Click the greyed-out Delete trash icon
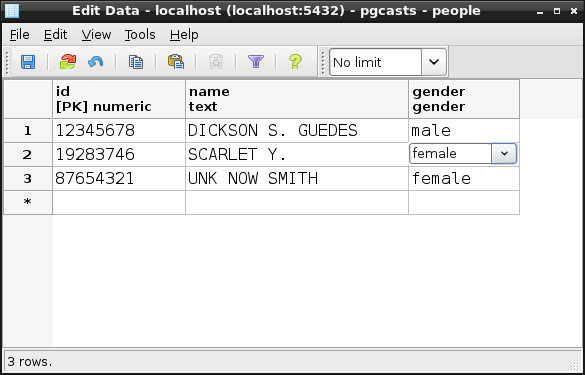The height and width of the screenshot is (375, 585). 216,62
